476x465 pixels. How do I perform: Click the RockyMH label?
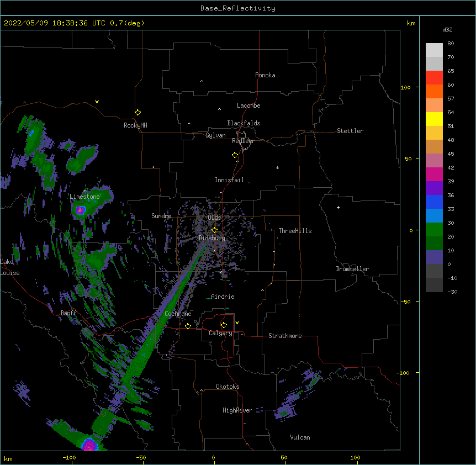pyautogui.click(x=135, y=125)
